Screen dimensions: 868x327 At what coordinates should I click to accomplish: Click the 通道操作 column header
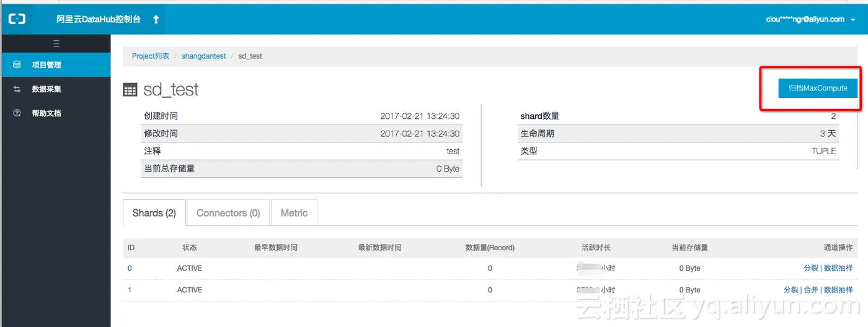click(x=838, y=247)
